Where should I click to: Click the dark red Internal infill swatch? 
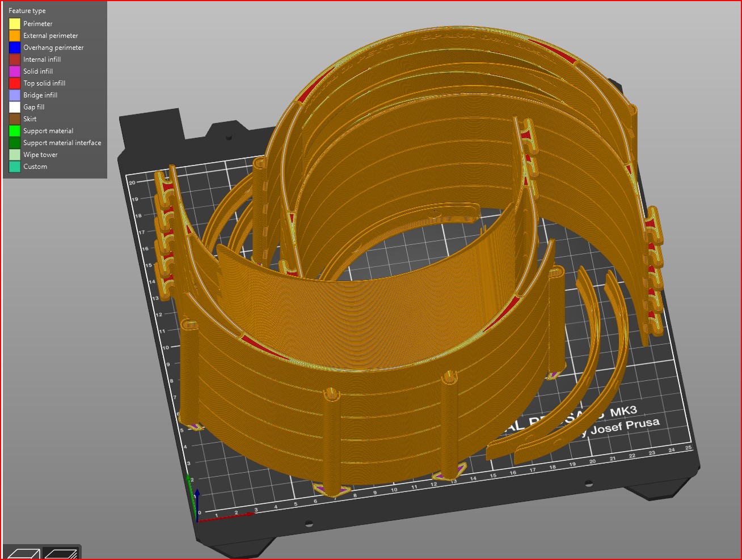click(x=15, y=60)
